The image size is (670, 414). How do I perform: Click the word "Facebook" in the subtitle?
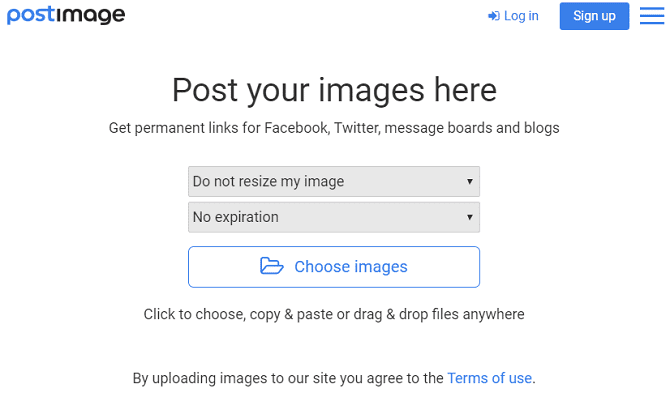[x=295, y=128]
